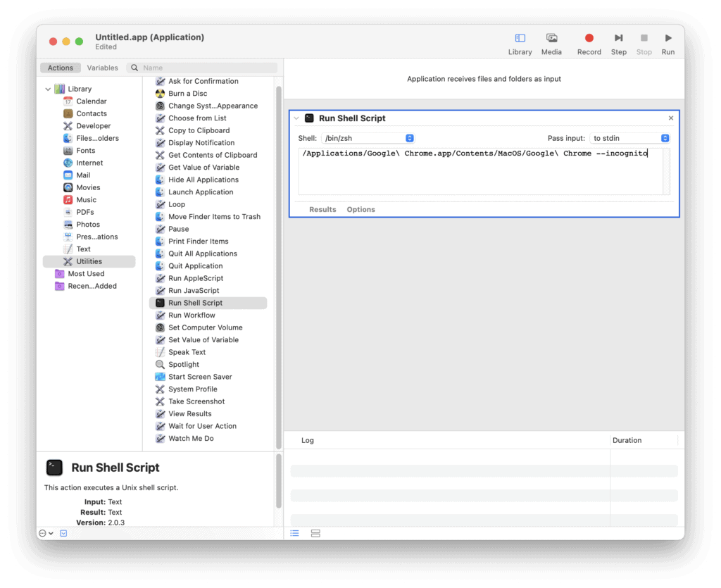Show the action Options
This screenshot has height=588, width=721.
coord(361,210)
